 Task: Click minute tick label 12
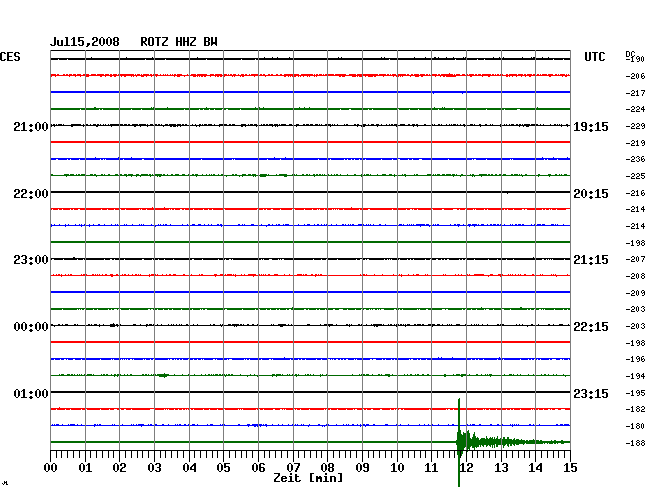pos(466,468)
